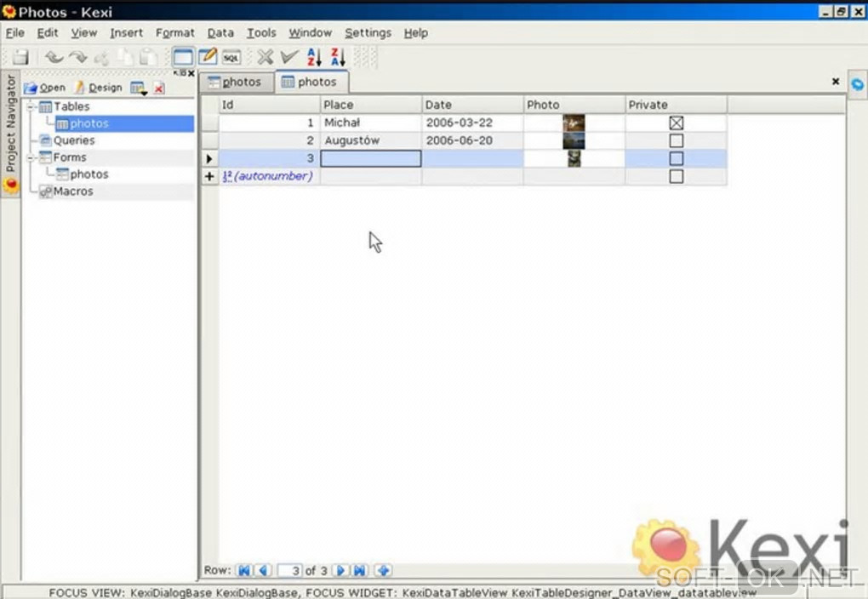Open the View menu

[x=84, y=32]
